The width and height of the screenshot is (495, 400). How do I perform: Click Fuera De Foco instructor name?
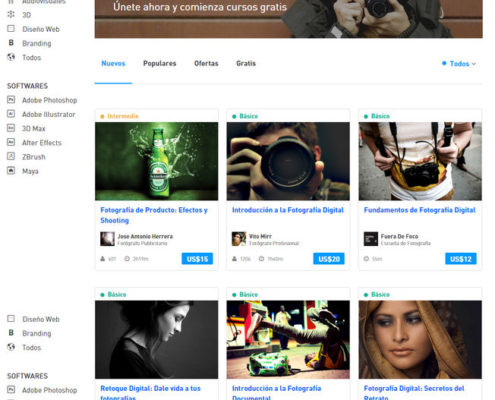[x=399, y=236]
